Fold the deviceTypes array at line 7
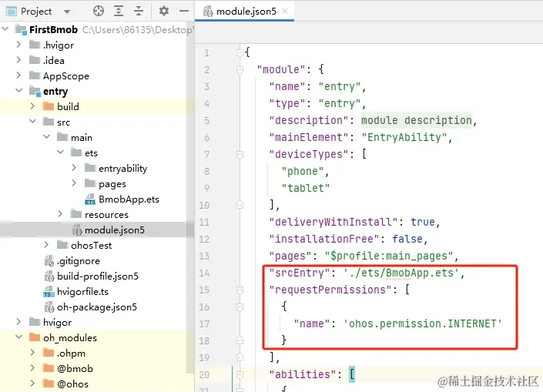This screenshot has height=392, width=543. 240,155
